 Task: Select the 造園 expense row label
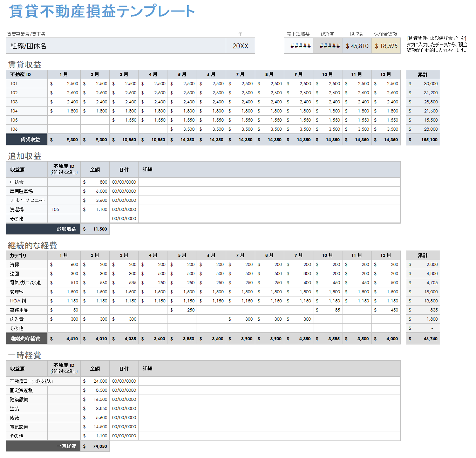(x=27, y=274)
